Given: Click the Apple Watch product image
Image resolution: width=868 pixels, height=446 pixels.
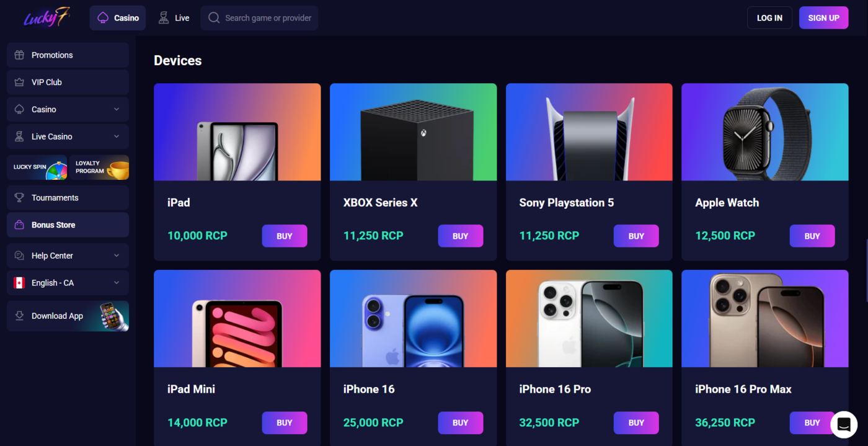Looking at the screenshot, I should [x=764, y=132].
